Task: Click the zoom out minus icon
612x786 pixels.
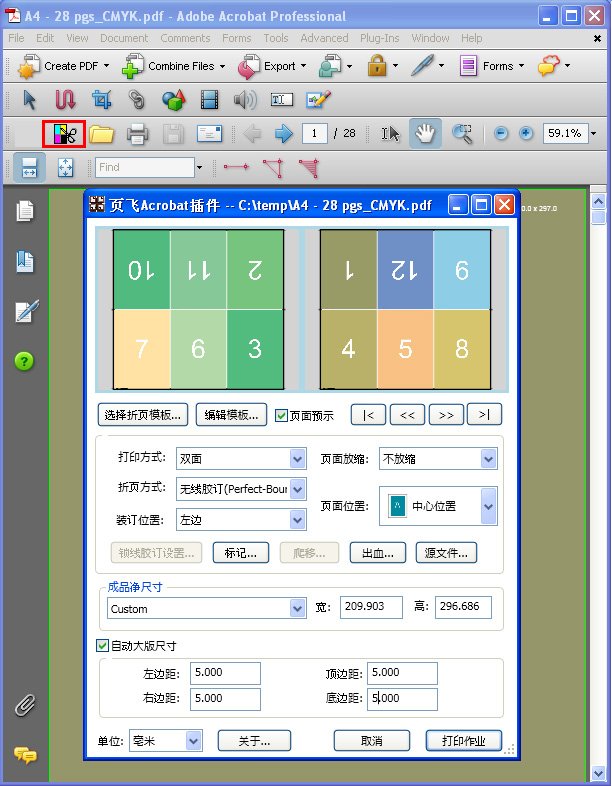Action: pyautogui.click(x=501, y=133)
